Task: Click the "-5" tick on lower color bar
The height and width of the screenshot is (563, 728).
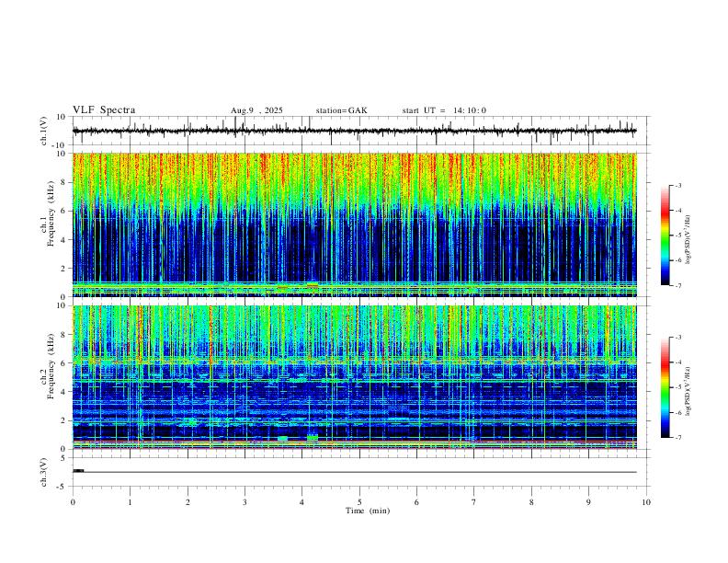Action: [x=677, y=387]
